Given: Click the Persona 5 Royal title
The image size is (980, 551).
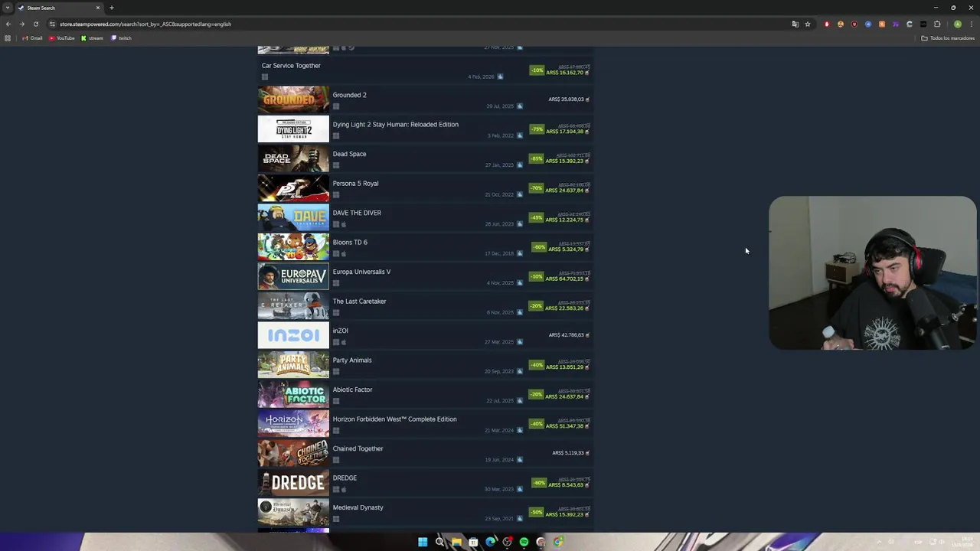Looking at the screenshot, I should (x=355, y=184).
